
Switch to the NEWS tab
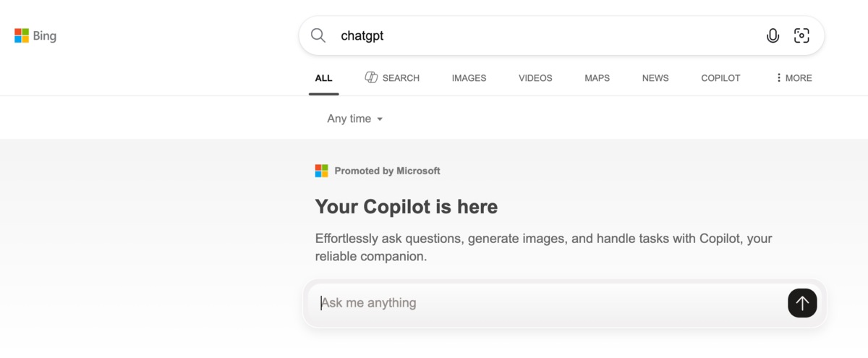[655, 78]
